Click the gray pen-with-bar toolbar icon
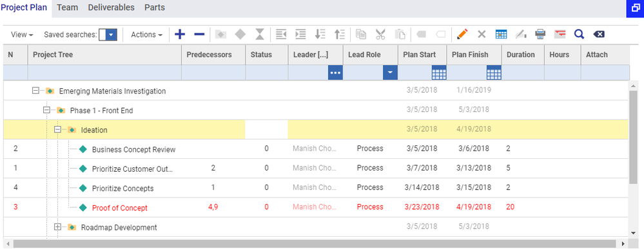This screenshot has height=249, width=644. point(521,35)
